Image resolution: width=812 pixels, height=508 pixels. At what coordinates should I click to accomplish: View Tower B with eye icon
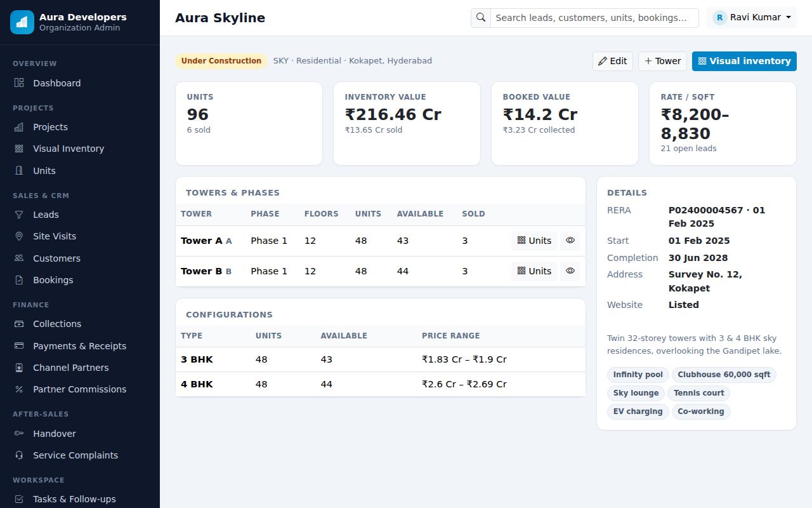[570, 271]
